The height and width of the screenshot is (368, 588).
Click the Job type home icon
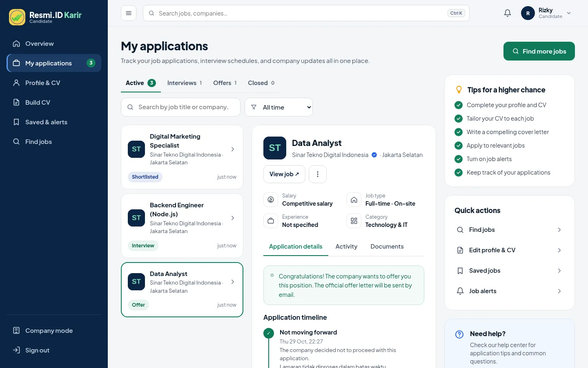354,200
